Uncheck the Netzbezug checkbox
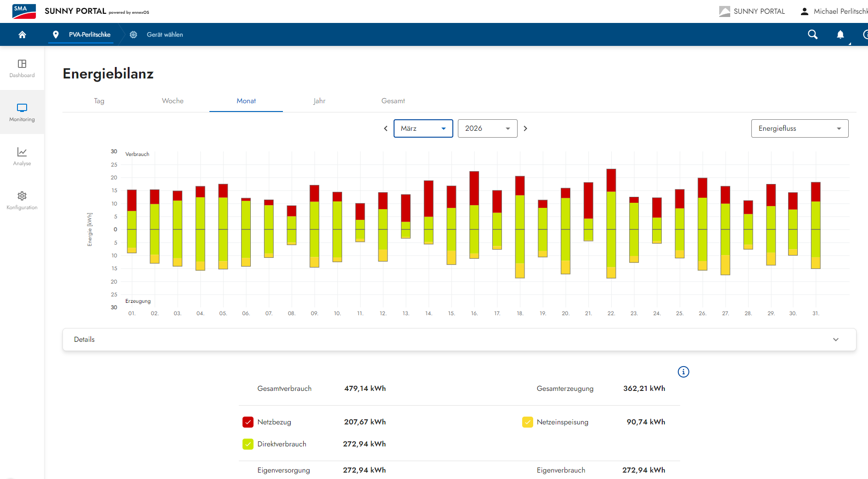868x479 pixels. (248, 422)
